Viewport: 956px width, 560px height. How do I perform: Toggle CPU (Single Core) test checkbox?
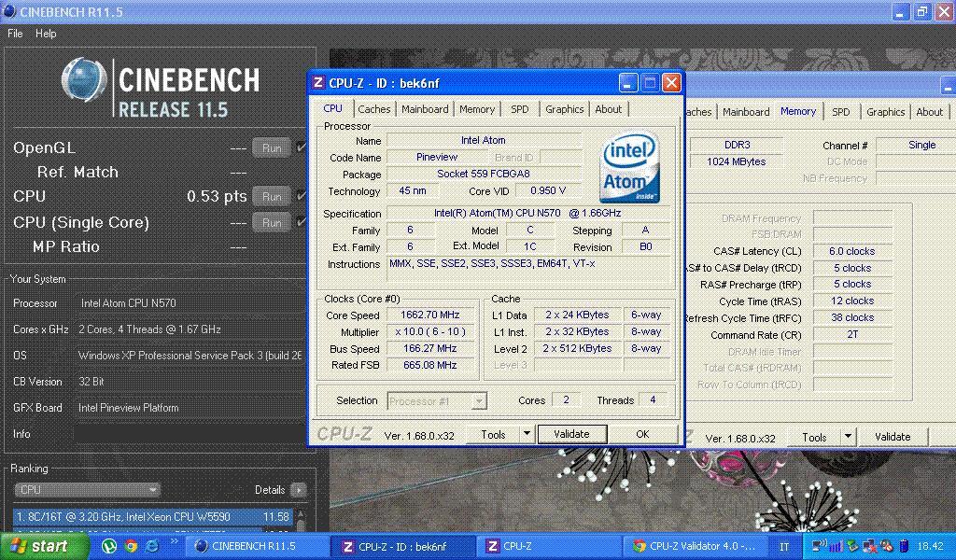pyautogui.click(x=301, y=222)
